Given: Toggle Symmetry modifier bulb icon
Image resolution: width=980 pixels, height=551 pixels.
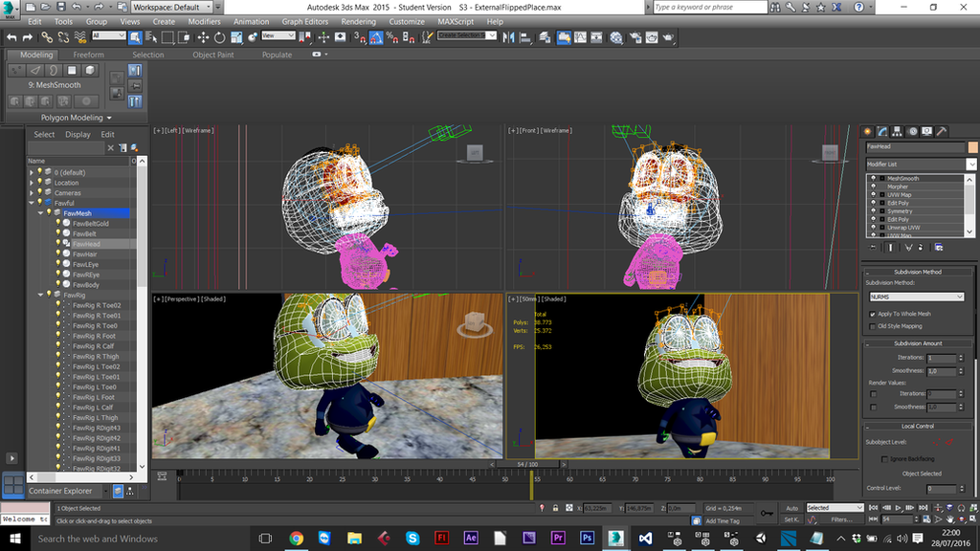Looking at the screenshot, I should coord(873,211).
